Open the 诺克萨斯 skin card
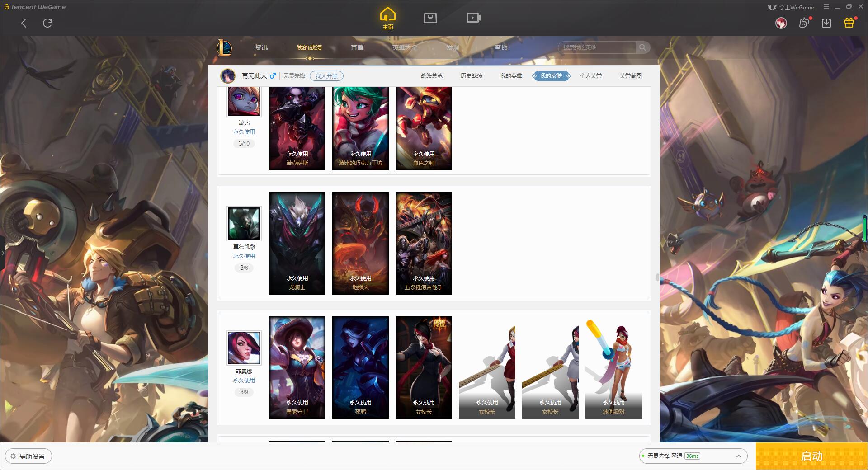 point(297,128)
